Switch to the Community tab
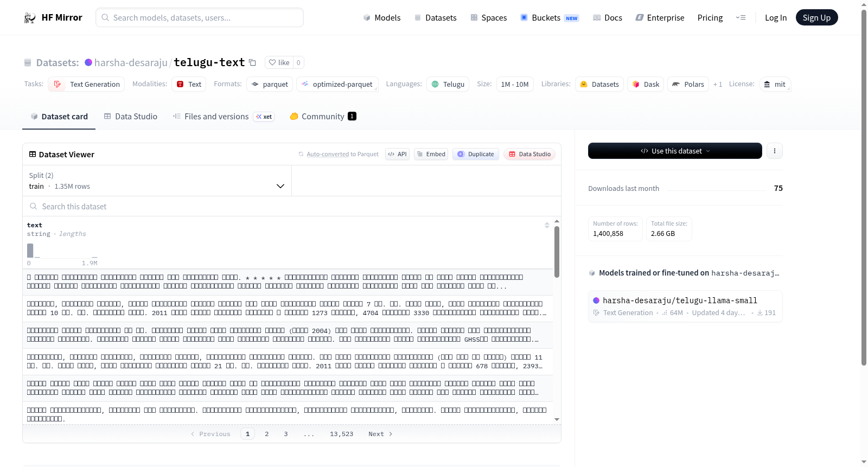Screen dimensions: 868x467 click(323, 116)
